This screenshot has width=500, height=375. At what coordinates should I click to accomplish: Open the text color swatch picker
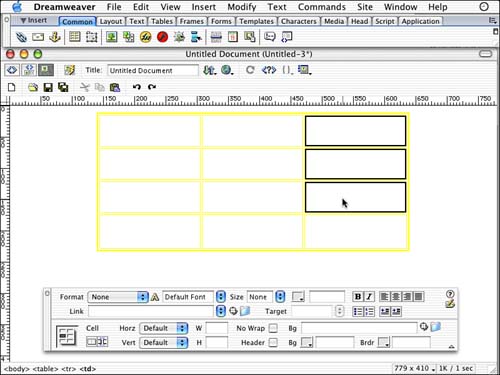[298, 297]
